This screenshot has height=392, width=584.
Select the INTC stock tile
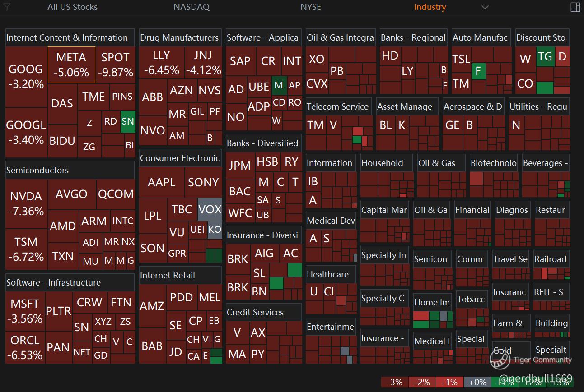(x=123, y=221)
